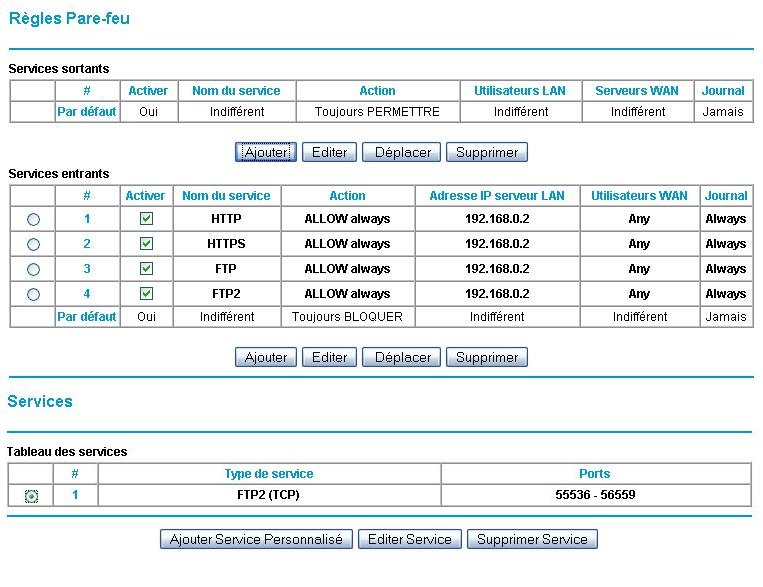The height and width of the screenshot is (587, 763).
Task: Click Supprimer Service button
Action: pos(532,539)
